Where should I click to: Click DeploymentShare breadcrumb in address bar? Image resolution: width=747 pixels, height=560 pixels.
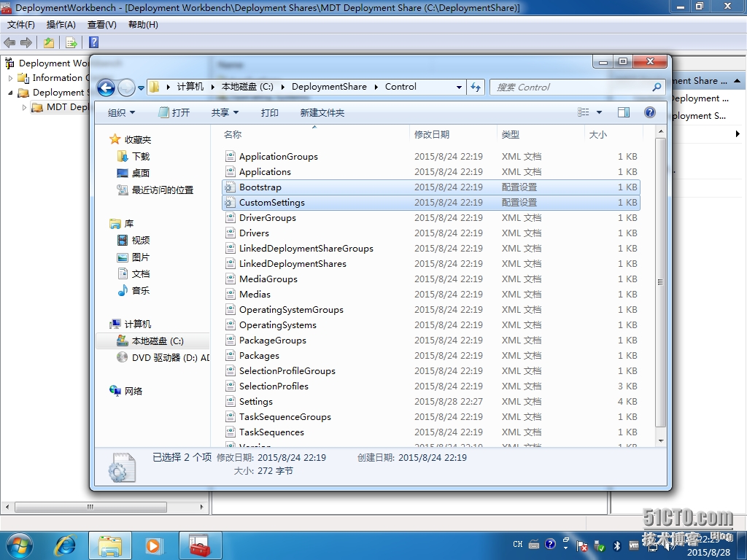pos(329,87)
